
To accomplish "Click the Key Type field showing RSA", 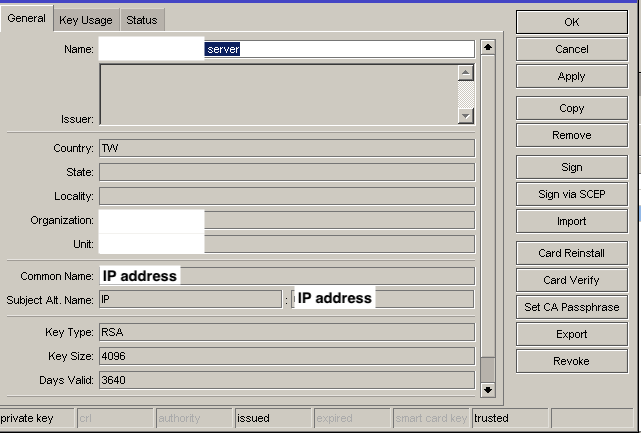I will (287, 332).
